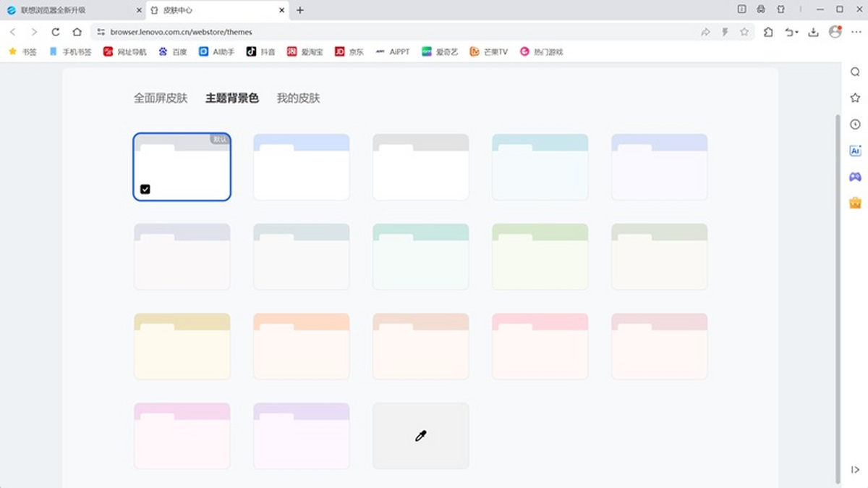
Task: Open the AiPPT bookmark
Action: pyautogui.click(x=392, y=52)
